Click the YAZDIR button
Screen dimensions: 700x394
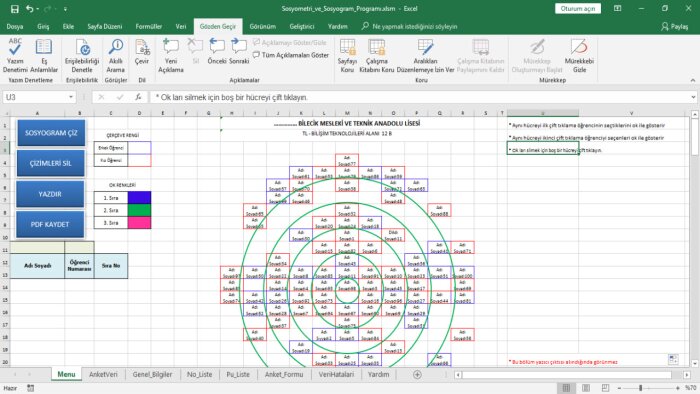pos(50,194)
